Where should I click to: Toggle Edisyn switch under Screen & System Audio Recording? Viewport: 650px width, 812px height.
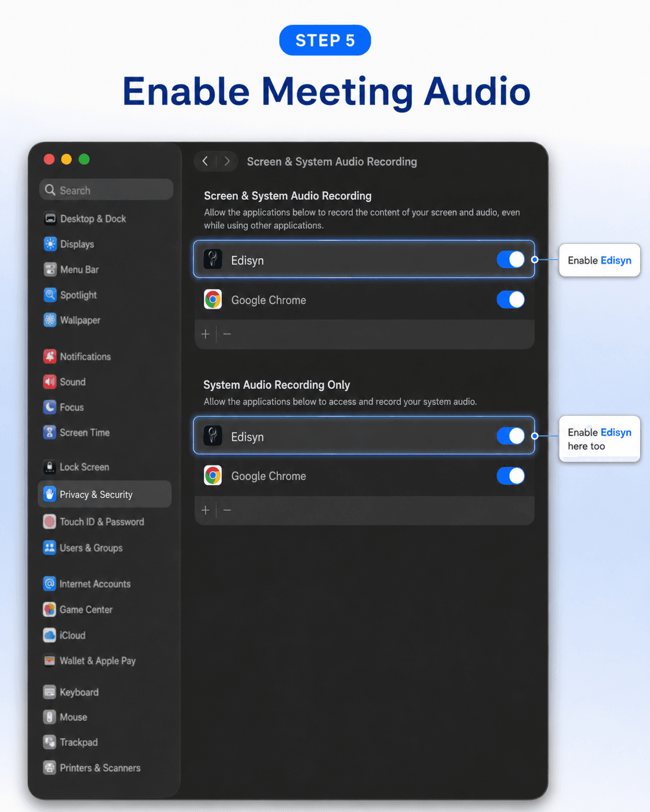[x=510, y=259]
